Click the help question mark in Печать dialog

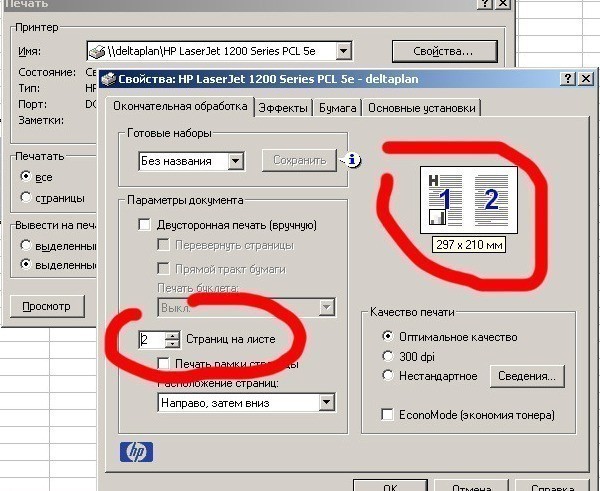pos(485,4)
